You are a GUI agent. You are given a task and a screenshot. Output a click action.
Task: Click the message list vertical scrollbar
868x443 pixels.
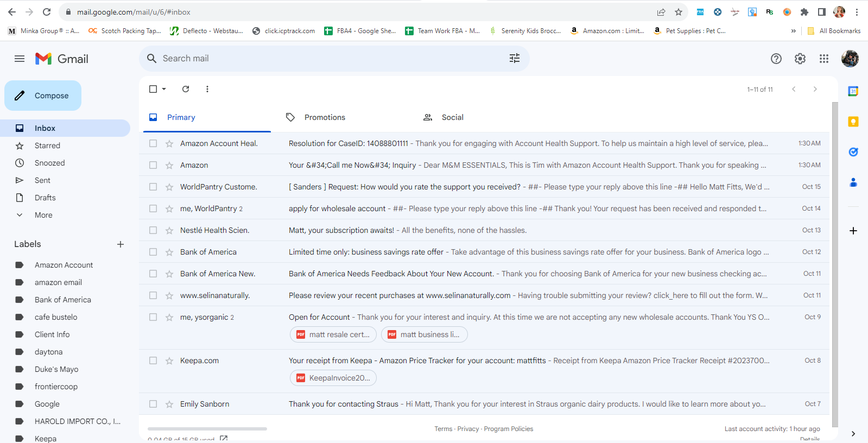click(x=835, y=265)
